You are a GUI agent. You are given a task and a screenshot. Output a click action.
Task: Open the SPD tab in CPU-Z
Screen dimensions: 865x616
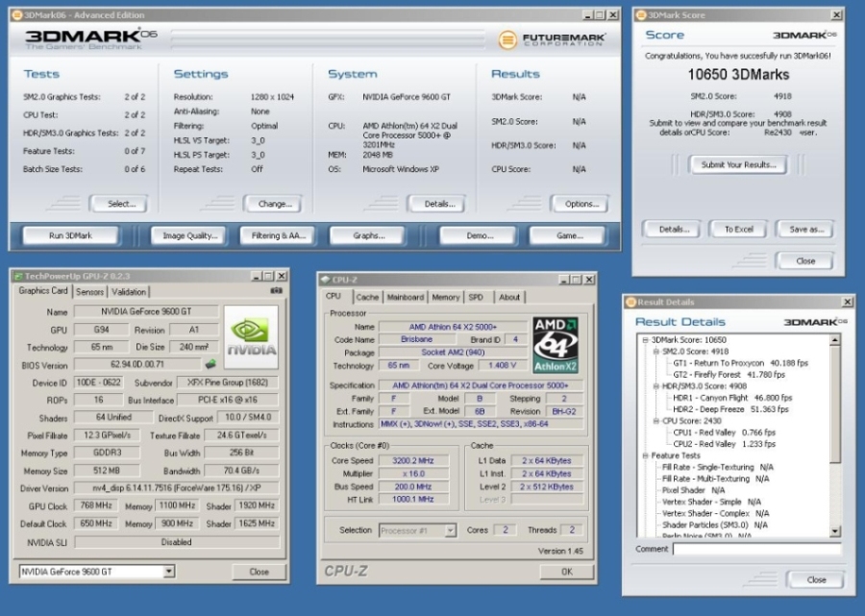click(x=476, y=297)
